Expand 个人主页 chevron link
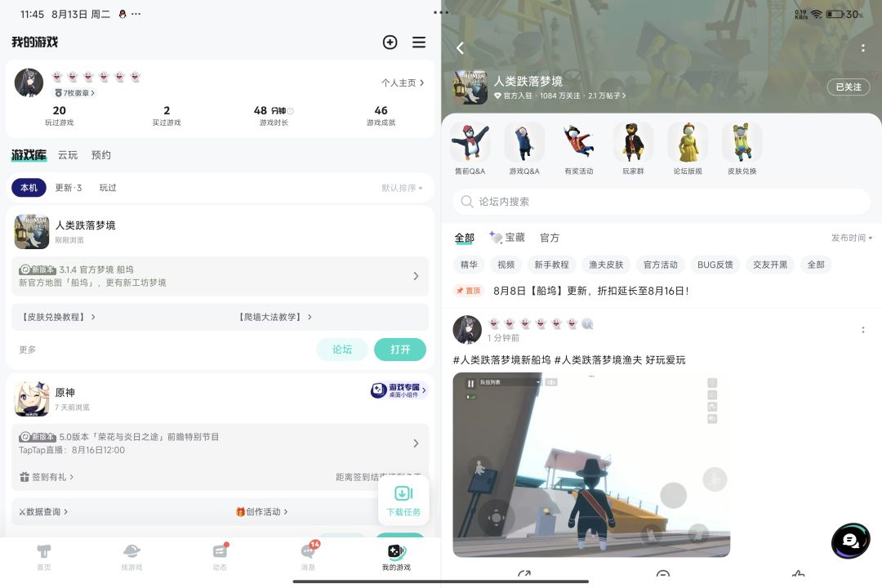Image resolution: width=882 pixels, height=588 pixels. click(x=403, y=82)
